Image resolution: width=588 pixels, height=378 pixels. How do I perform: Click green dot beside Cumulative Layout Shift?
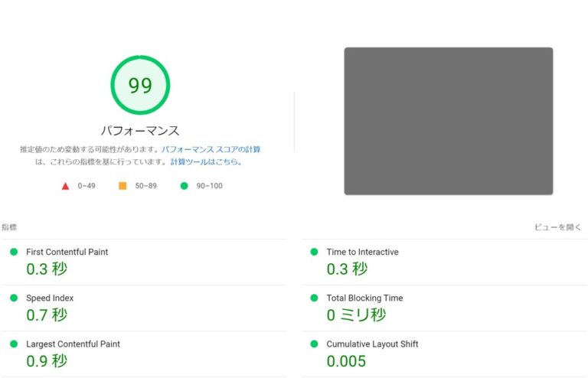(x=314, y=344)
